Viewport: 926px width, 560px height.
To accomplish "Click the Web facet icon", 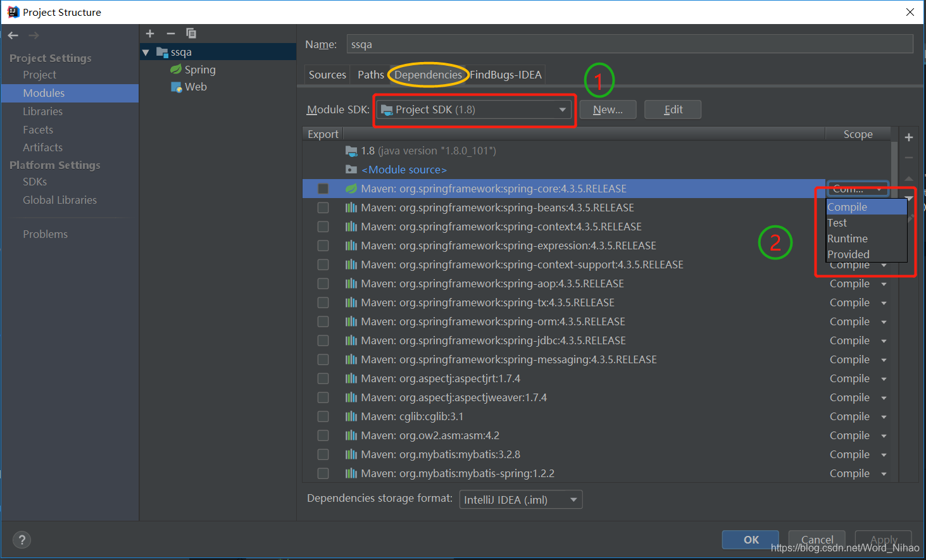I will (176, 87).
